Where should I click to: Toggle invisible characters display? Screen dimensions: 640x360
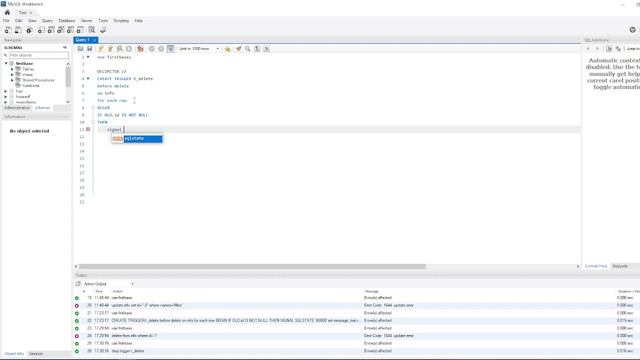257,49
